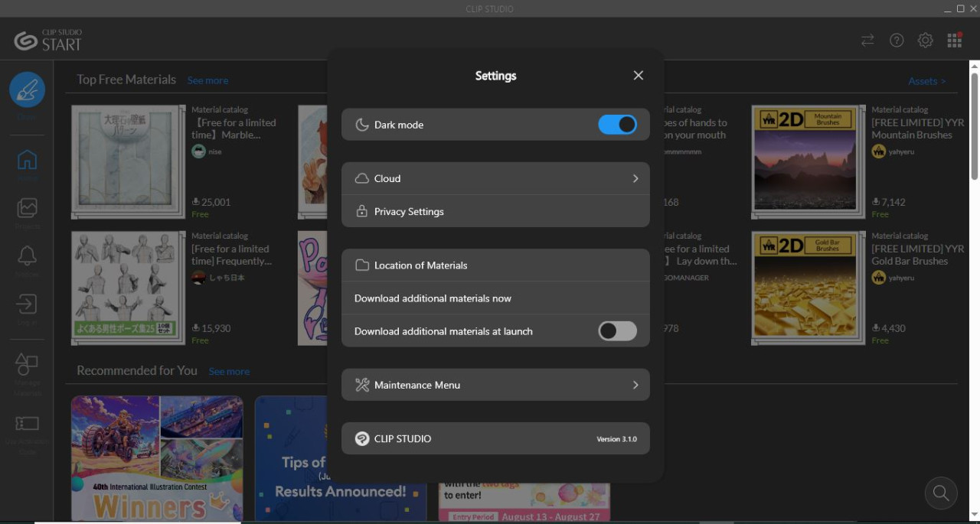Viewport: 980px width, 524px height.
Task: Click the cloud icon in Settings
Action: tap(362, 178)
